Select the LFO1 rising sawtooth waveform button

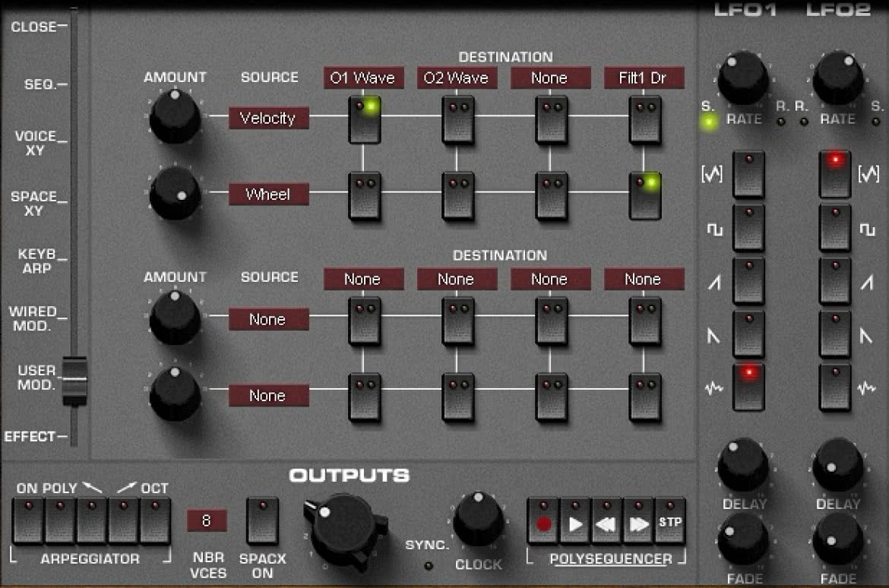tap(748, 280)
